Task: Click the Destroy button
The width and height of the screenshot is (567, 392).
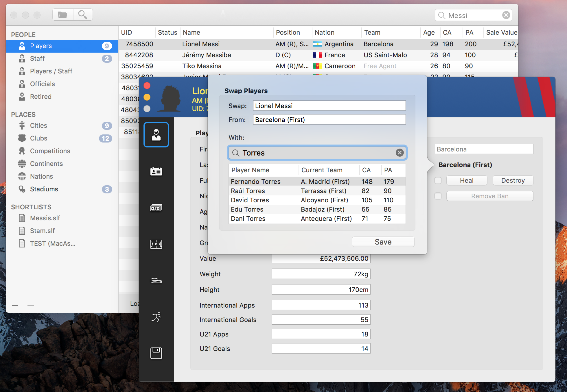Action: [513, 181]
